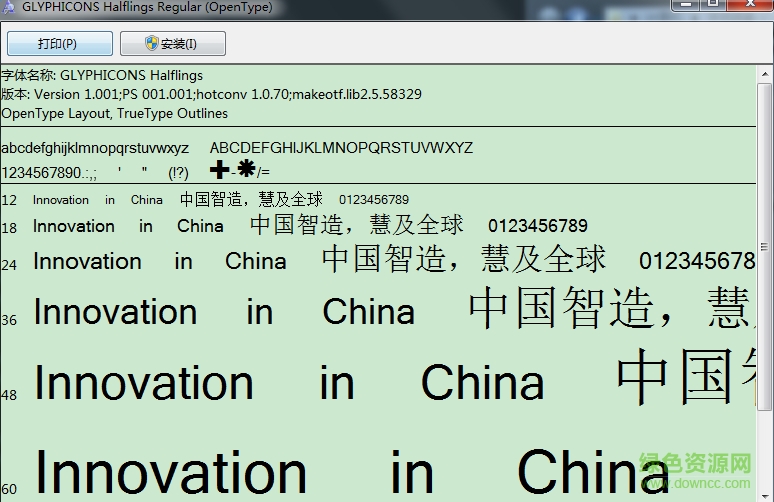774x502 pixels.
Task: Click the font name line GLYPHICONS Halflings
Action: coord(101,75)
